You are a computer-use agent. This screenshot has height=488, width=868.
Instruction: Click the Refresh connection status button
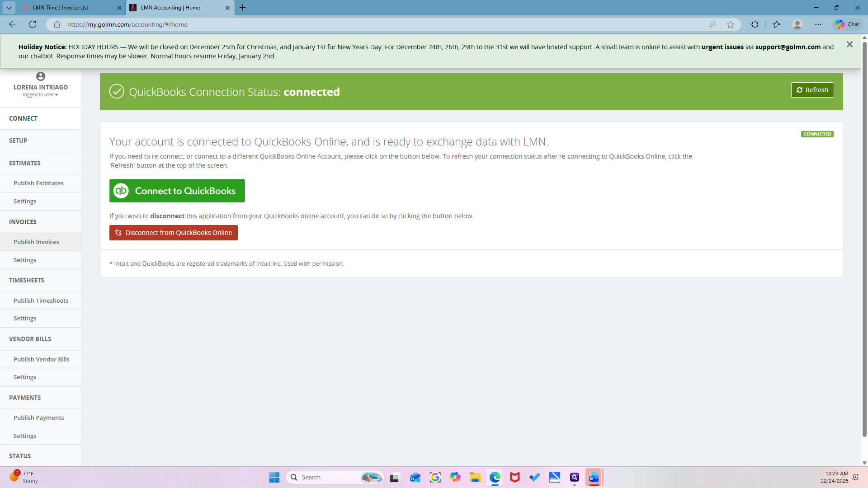coord(812,90)
